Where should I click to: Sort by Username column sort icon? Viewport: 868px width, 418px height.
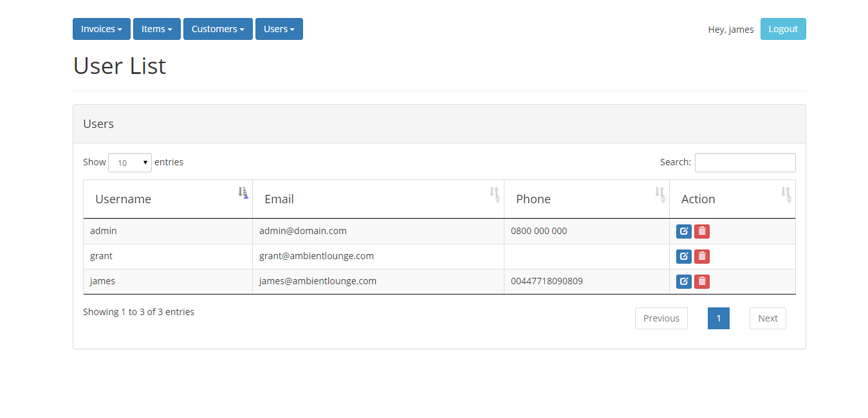point(243,192)
